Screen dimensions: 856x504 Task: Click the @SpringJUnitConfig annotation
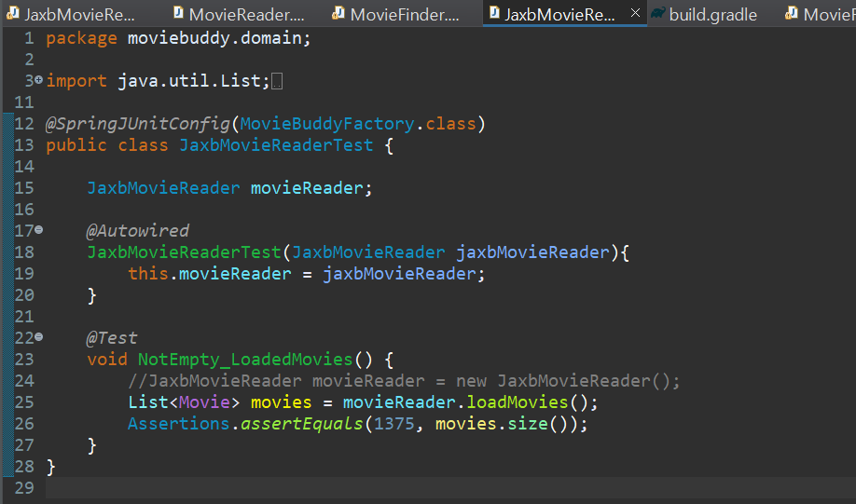coord(138,124)
